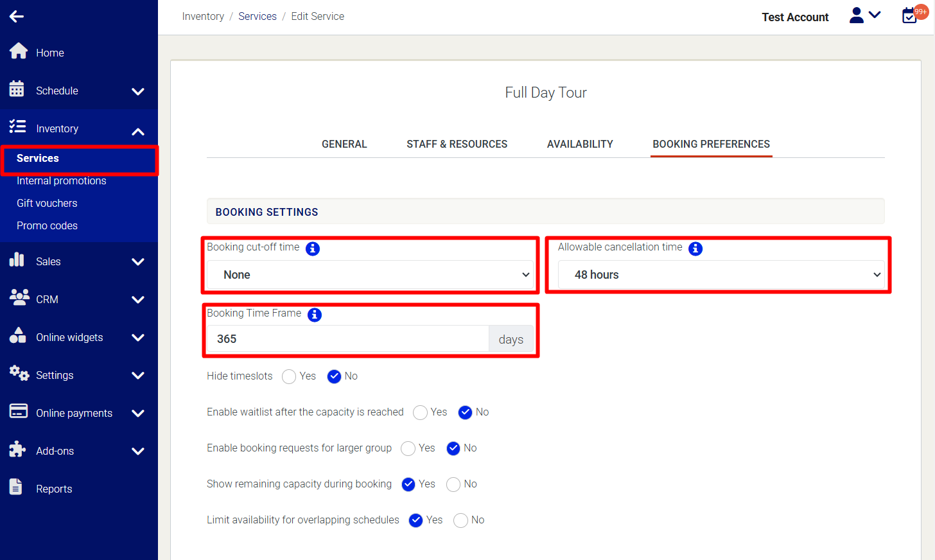Switch to the Availability tab
935x560 pixels.
point(580,144)
